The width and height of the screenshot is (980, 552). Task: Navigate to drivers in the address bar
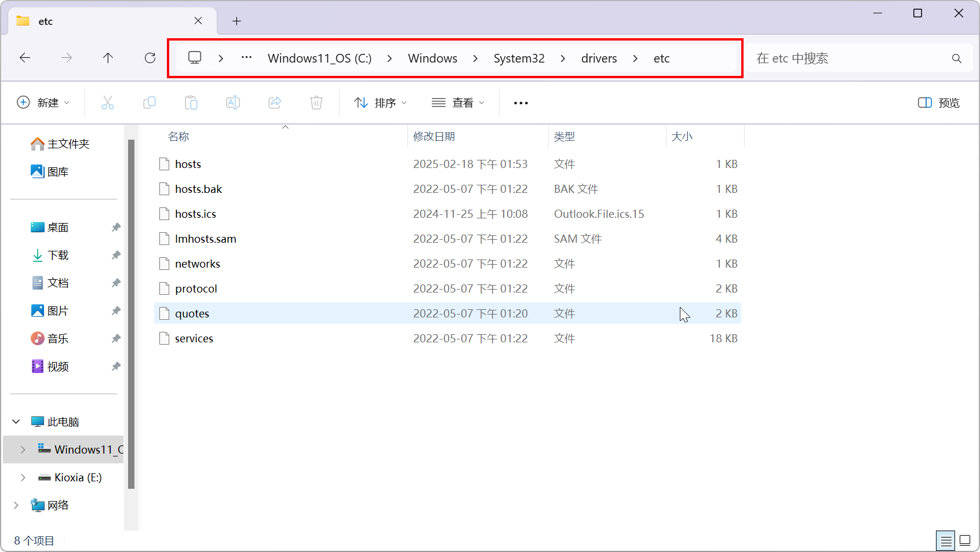coord(599,59)
